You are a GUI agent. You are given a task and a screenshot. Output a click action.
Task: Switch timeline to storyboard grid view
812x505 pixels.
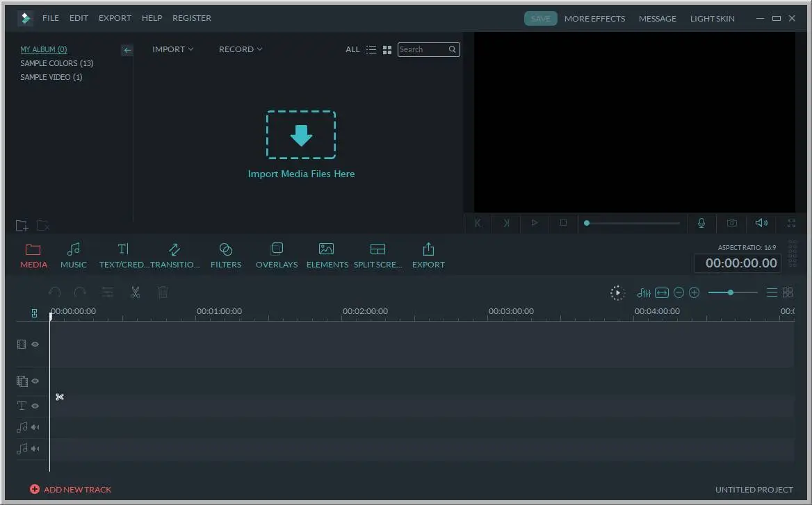788,293
